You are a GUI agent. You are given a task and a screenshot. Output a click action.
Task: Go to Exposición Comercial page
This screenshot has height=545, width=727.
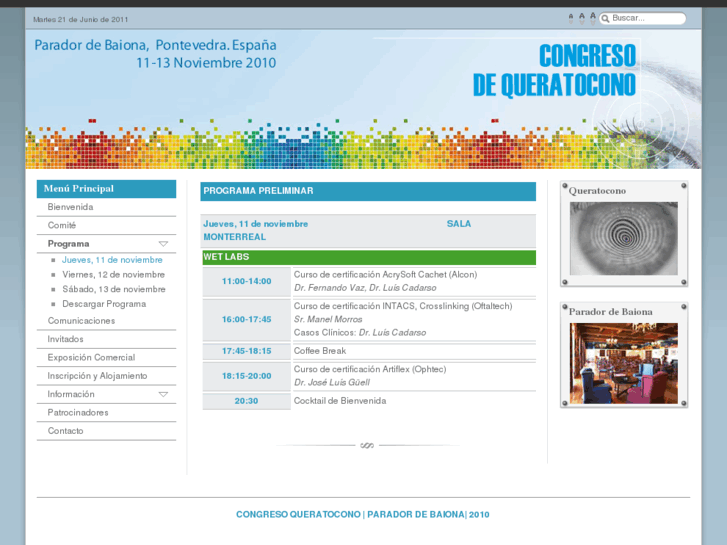point(91,358)
